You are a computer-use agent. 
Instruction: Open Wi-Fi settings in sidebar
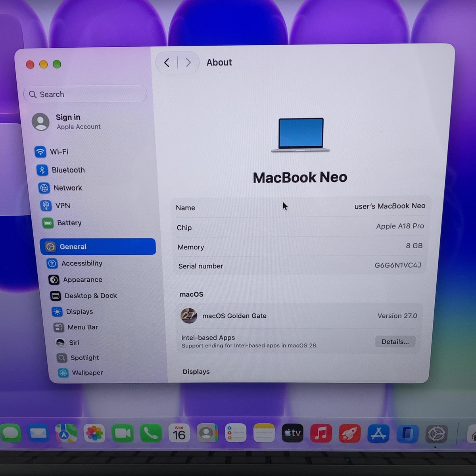tap(52, 152)
